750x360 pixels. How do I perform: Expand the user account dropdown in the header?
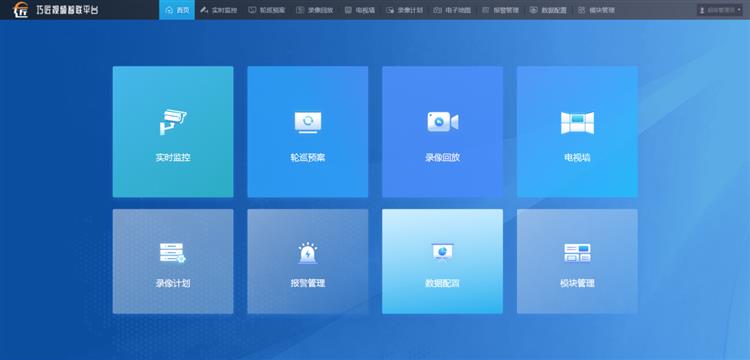point(720,10)
